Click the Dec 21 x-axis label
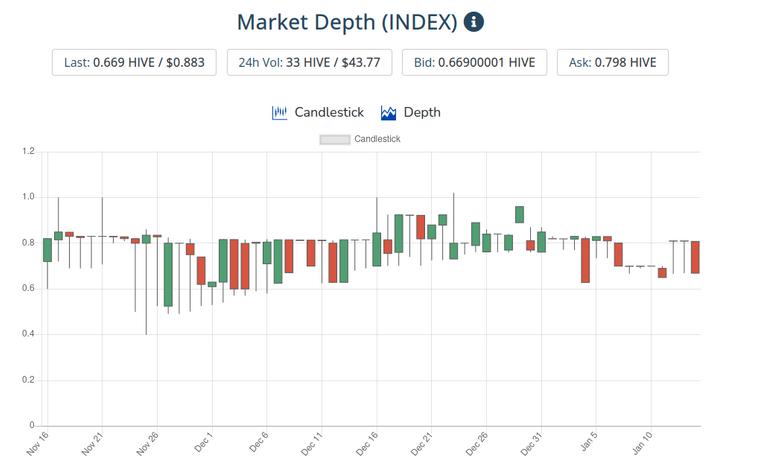Image resolution: width=768 pixels, height=475 pixels. pos(421,444)
